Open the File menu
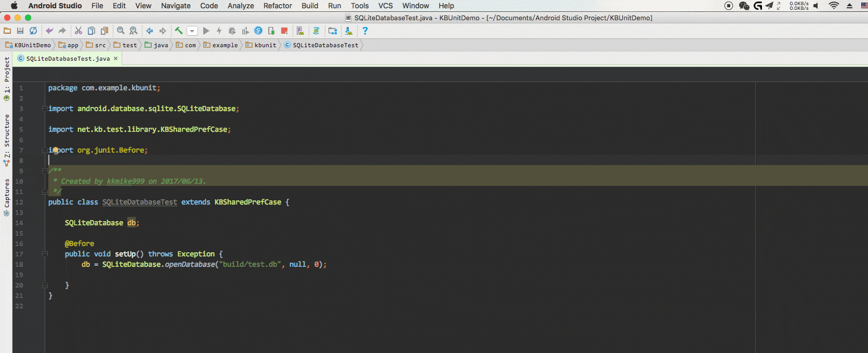The height and width of the screenshot is (353, 868). coord(97,6)
